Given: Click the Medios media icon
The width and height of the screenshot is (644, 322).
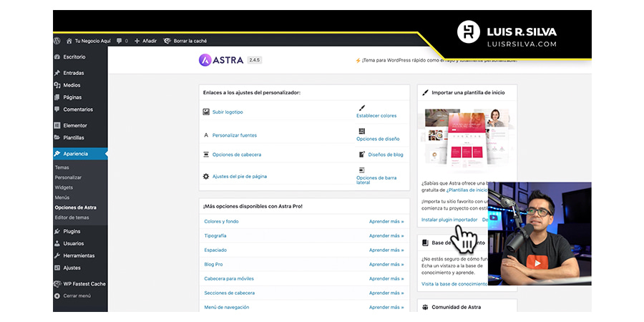Looking at the screenshot, I should (x=57, y=85).
